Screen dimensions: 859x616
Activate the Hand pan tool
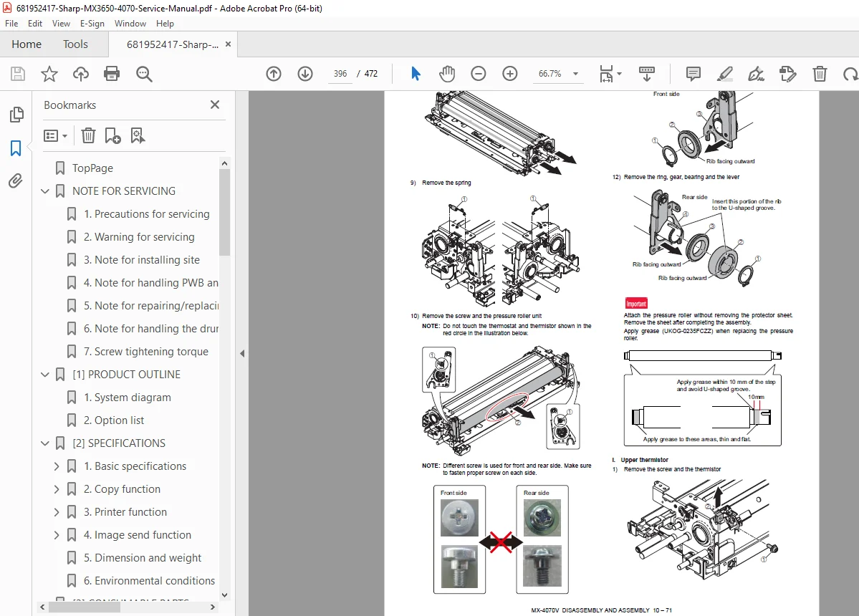tap(447, 73)
